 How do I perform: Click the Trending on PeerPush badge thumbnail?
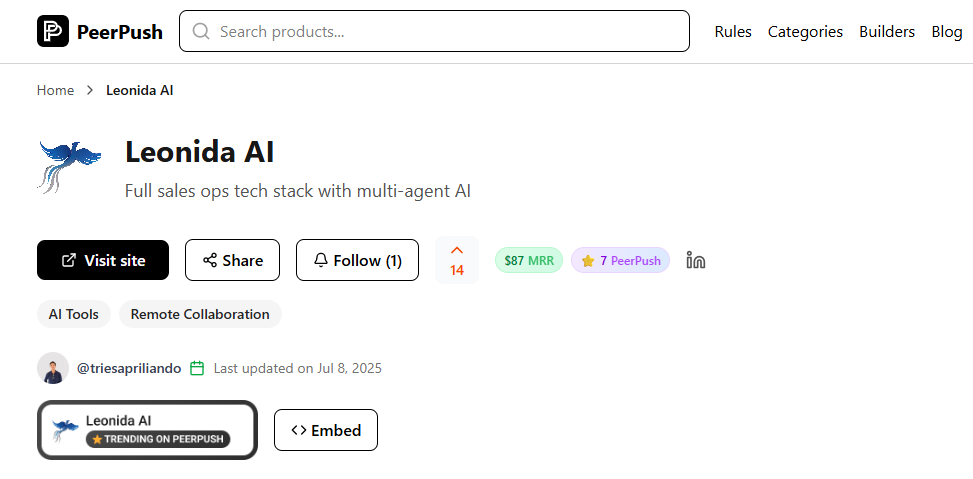click(x=147, y=430)
